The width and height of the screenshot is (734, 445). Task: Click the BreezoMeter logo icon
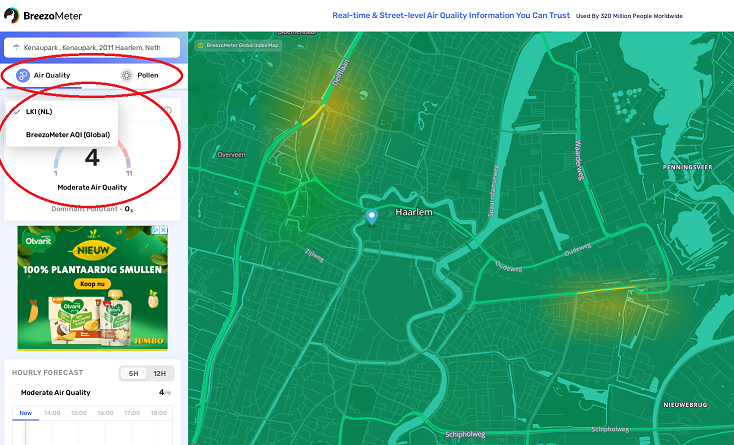pos(12,15)
